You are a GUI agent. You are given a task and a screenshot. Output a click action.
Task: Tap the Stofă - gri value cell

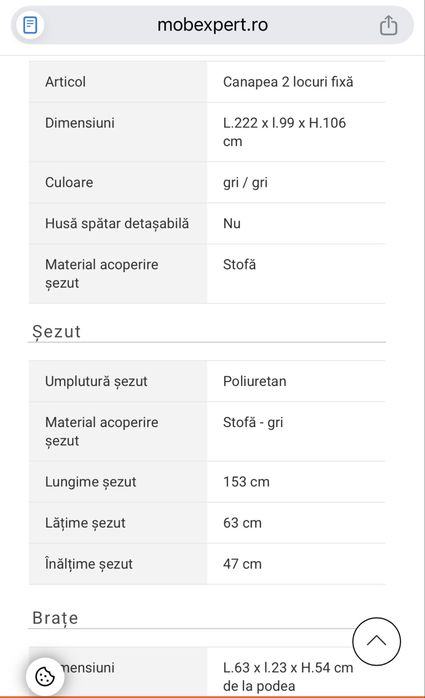click(296, 431)
